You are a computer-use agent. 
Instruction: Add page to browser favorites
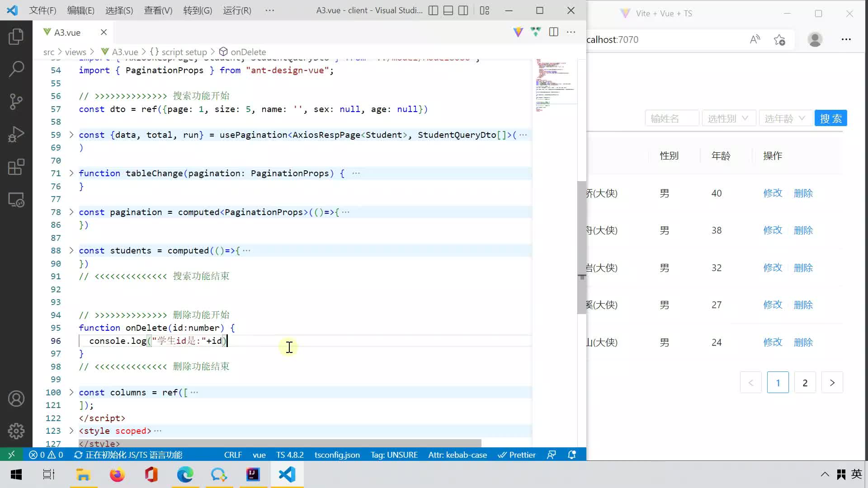[x=779, y=39]
